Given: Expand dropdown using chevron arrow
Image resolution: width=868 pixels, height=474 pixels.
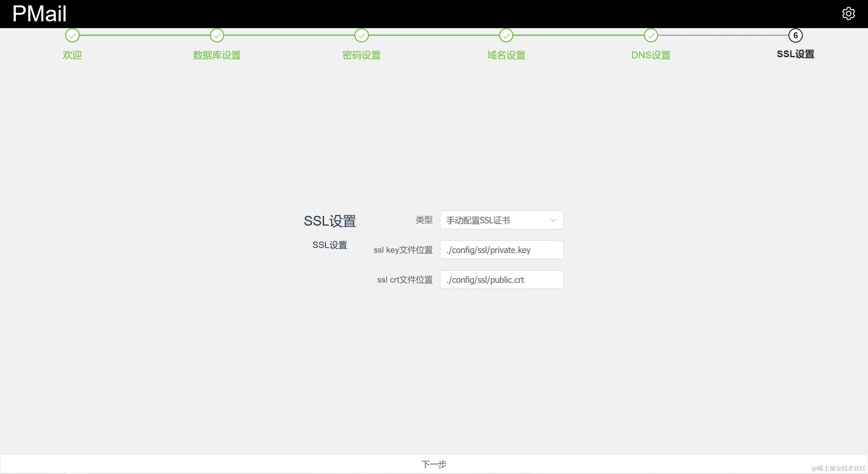Looking at the screenshot, I should [553, 220].
